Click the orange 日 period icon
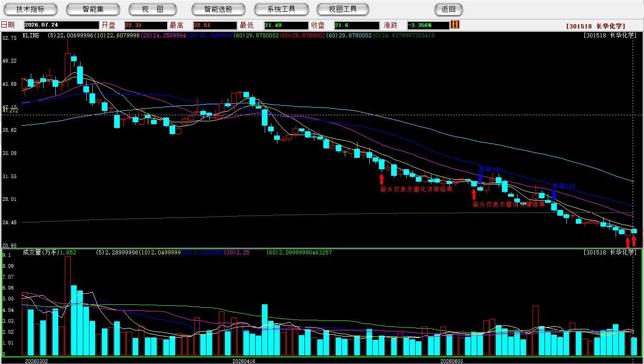Screen dimensions: 644x364 click(x=455, y=25)
